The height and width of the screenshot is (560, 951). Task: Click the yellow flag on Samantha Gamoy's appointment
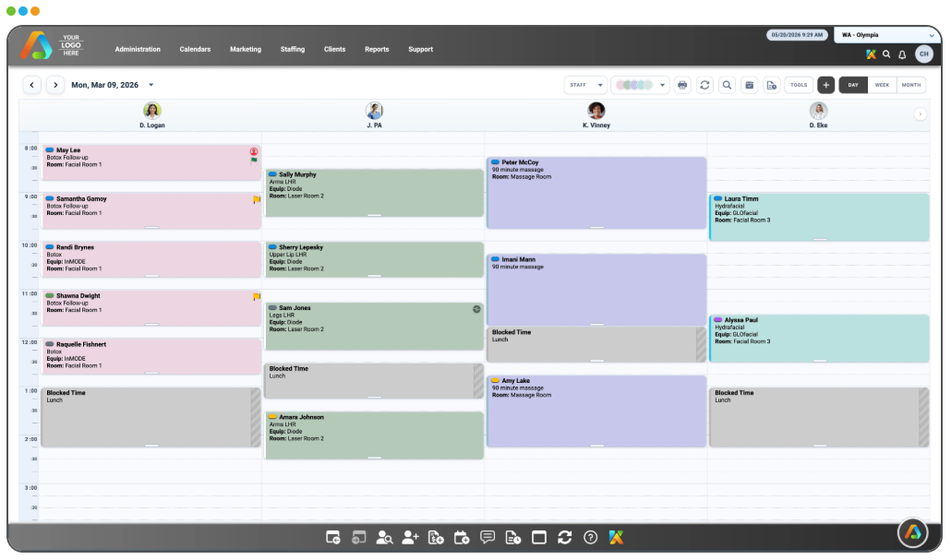pos(257,199)
